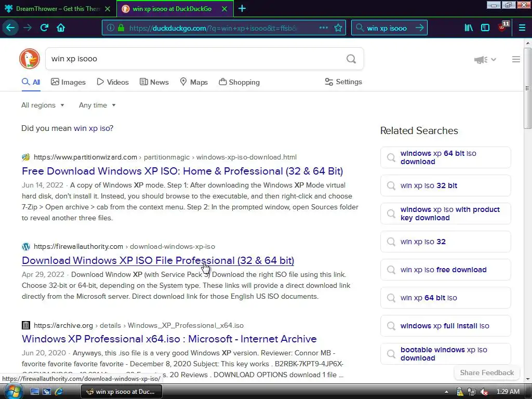Viewport: 532px width, 399px height.
Task: Reload the current page
Action: [44, 28]
